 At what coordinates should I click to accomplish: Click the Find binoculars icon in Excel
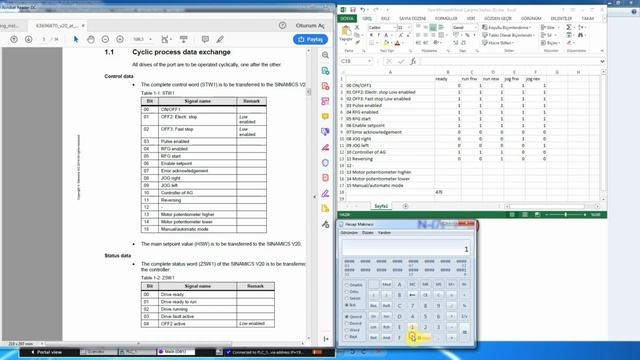tap(580, 36)
